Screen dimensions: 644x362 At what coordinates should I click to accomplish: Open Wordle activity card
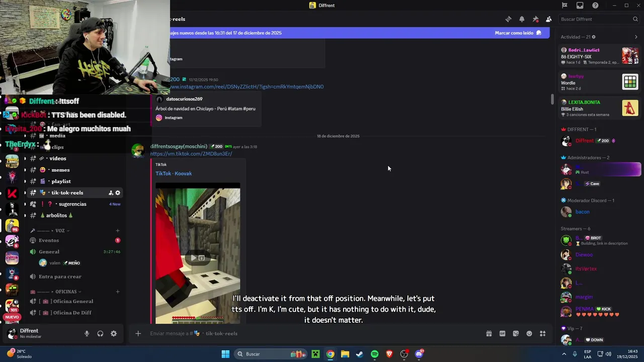[600, 82]
